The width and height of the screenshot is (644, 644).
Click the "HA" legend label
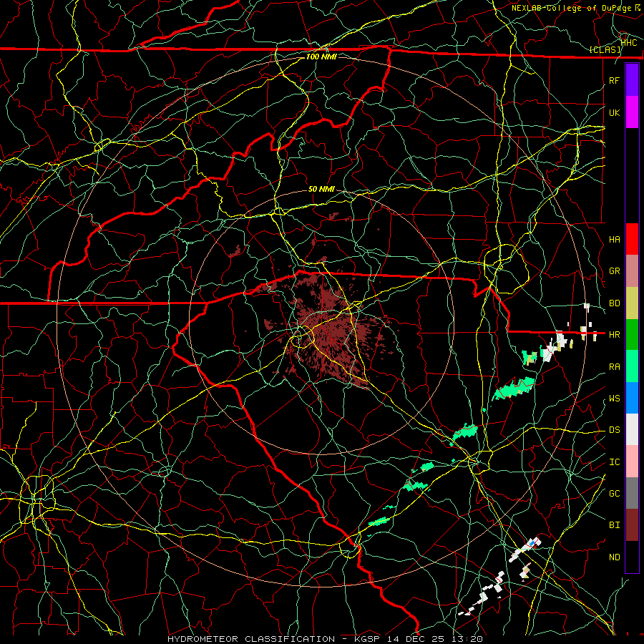tap(614, 240)
